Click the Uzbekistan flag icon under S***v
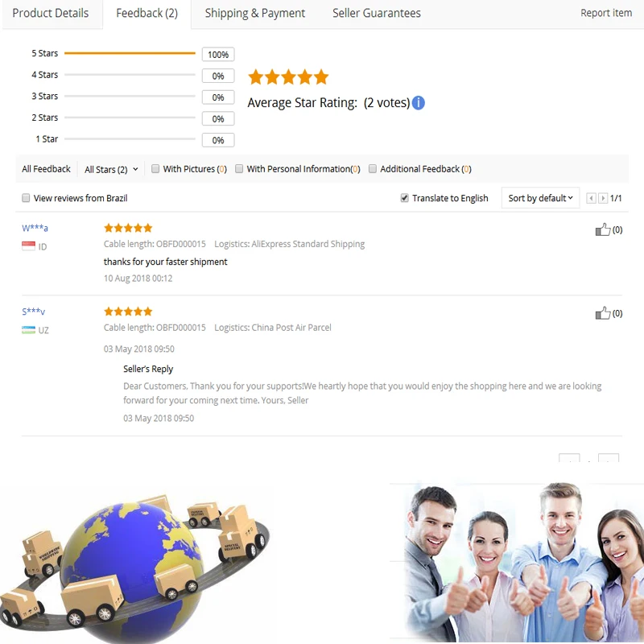The height and width of the screenshot is (644, 644). tap(28, 330)
